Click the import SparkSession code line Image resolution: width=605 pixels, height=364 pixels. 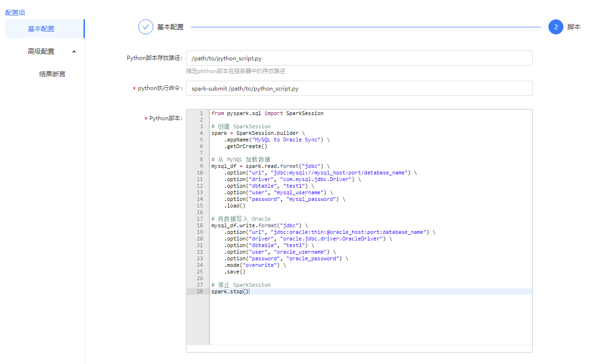pyautogui.click(x=267, y=113)
